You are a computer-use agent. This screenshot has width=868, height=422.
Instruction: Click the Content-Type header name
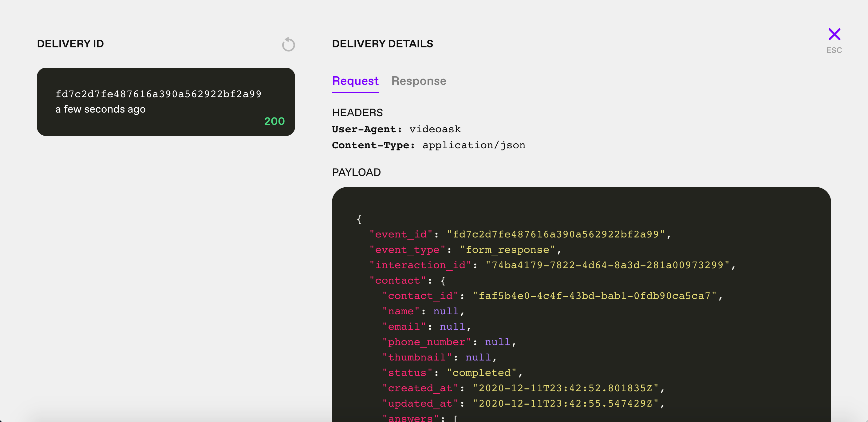click(373, 145)
